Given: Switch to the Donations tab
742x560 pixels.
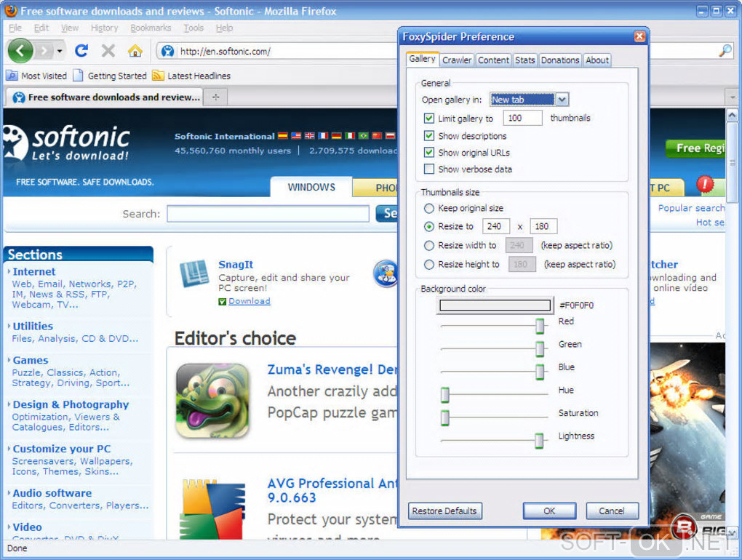Looking at the screenshot, I should pos(560,60).
